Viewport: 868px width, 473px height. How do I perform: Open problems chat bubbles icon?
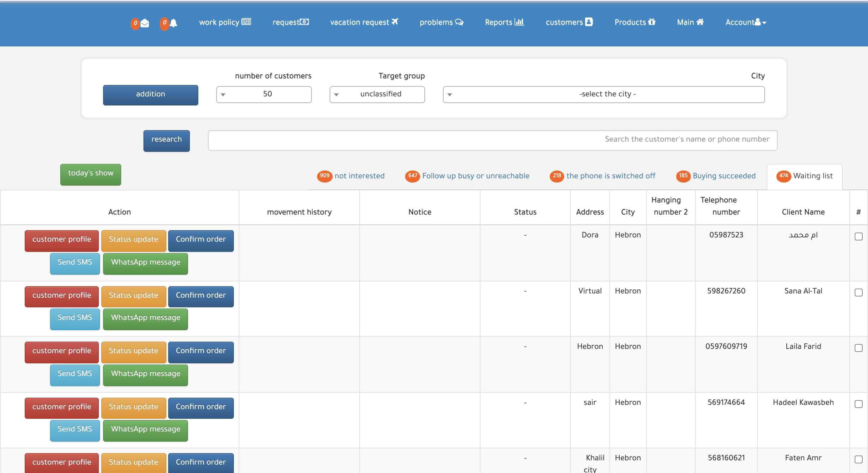pos(459,22)
